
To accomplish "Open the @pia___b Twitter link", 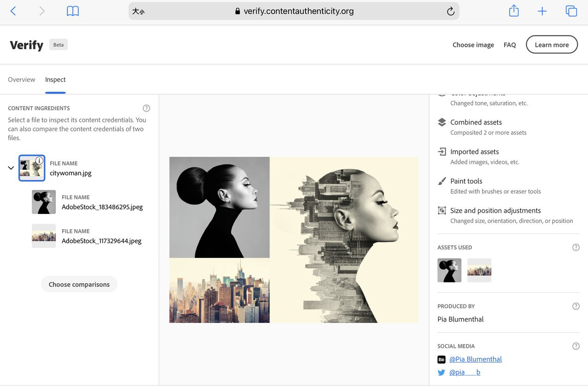I will 465,372.
